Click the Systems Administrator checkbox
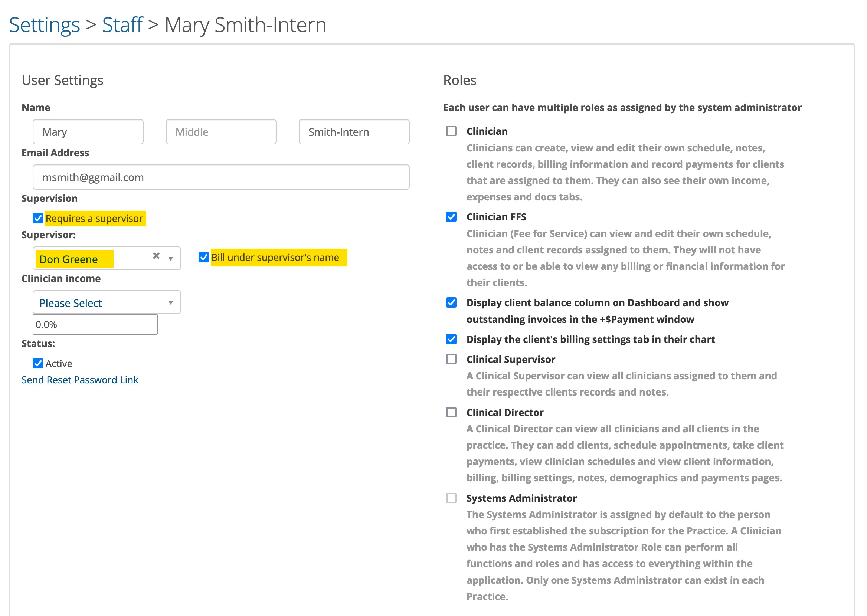Viewport: 867px width, 616px height. 451,498
